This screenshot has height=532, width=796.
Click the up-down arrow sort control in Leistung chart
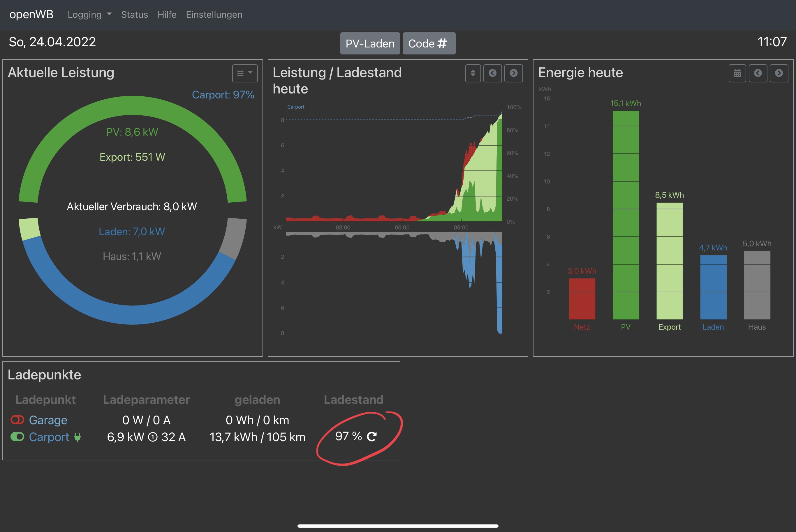coord(473,73)
